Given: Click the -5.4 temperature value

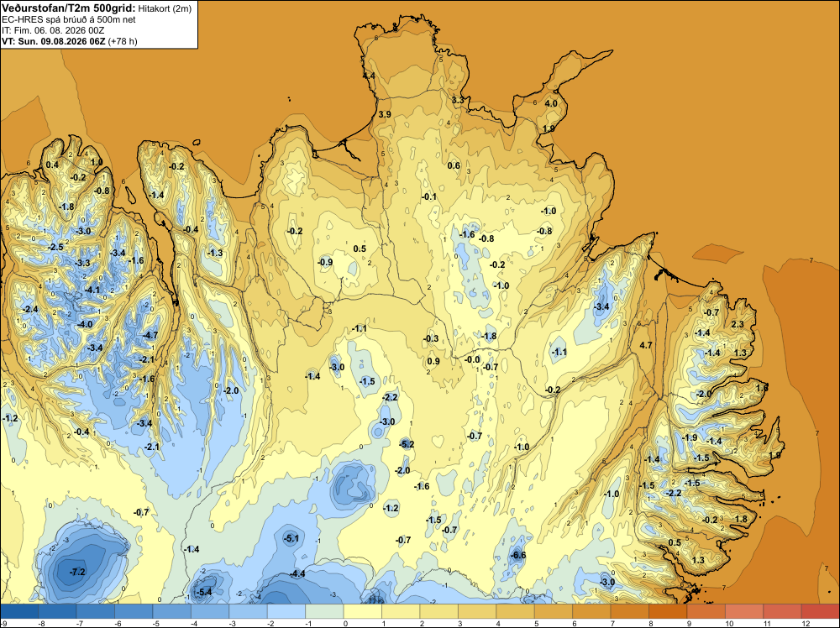Looking at the screenshot, I should [204, 592].
